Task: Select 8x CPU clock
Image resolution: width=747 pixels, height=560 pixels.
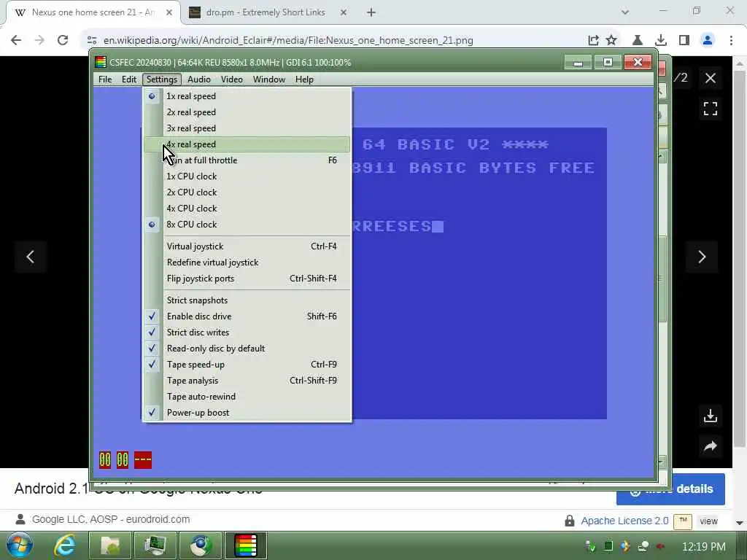Action: point(247,225)
